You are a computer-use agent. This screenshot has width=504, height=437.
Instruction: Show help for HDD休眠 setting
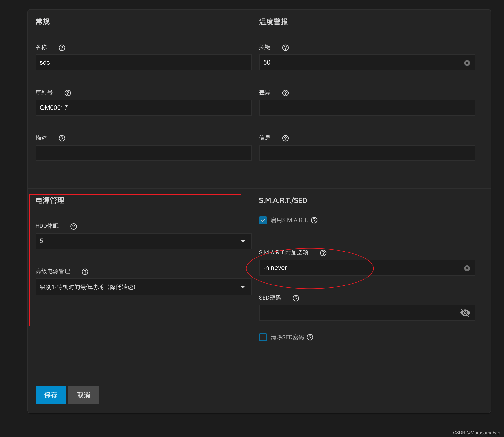click(x=73, y=226)
